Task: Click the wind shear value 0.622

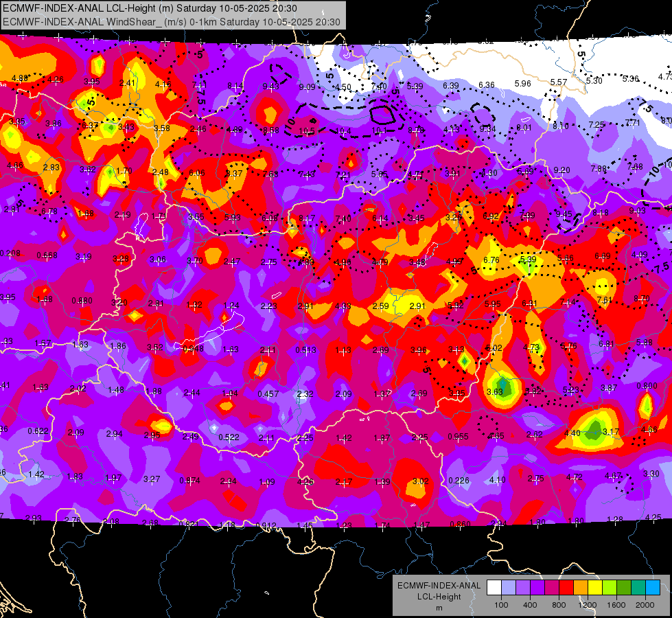Action: point(38,431)
